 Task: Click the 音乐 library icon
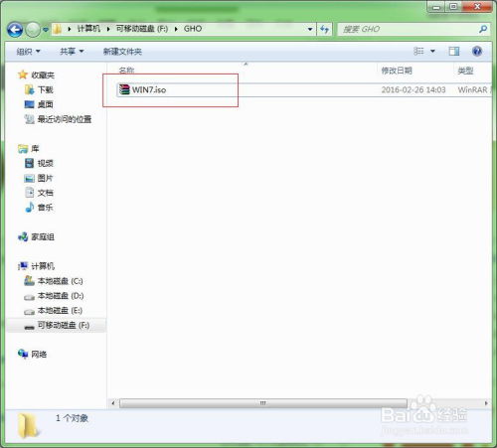(x=30, y=208)
